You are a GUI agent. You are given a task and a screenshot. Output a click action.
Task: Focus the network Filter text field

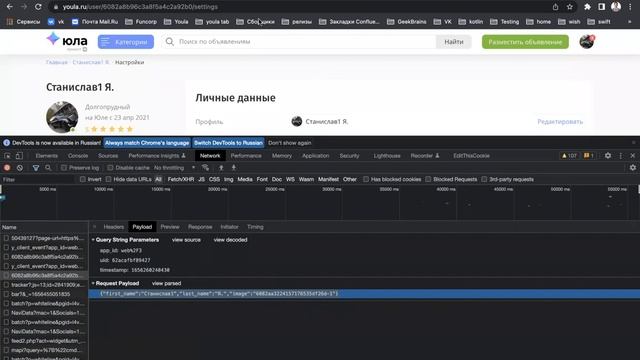click(x=38, y=179)
